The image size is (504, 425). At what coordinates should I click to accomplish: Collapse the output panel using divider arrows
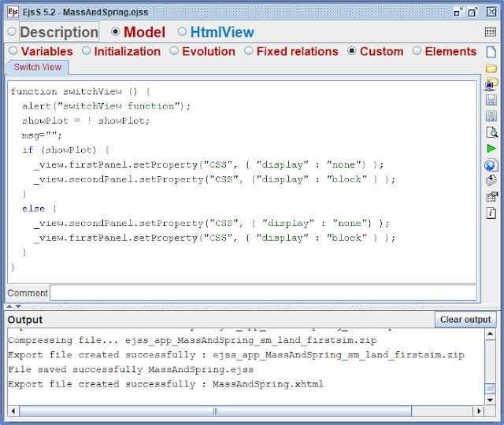(18, 306)
